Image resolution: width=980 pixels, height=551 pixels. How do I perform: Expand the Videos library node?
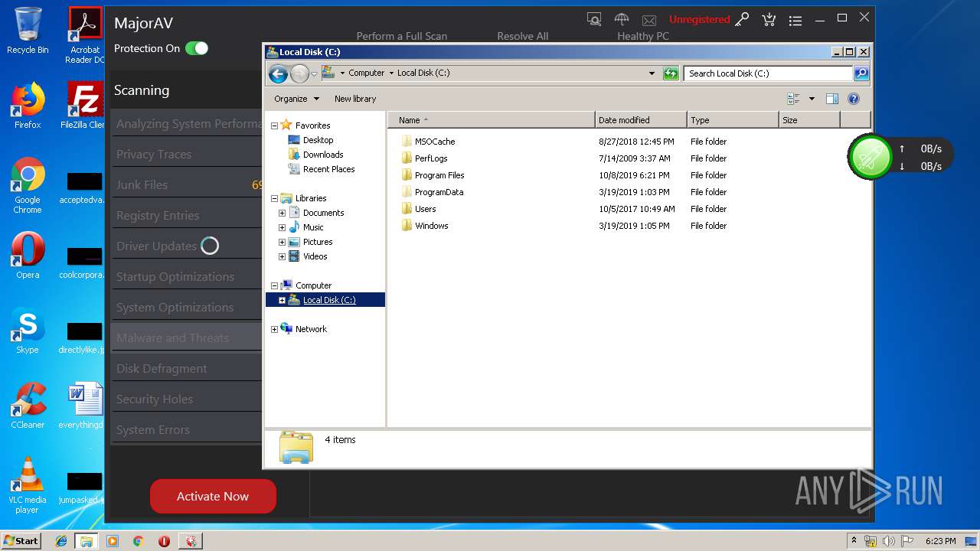click(x=282, y=256)
